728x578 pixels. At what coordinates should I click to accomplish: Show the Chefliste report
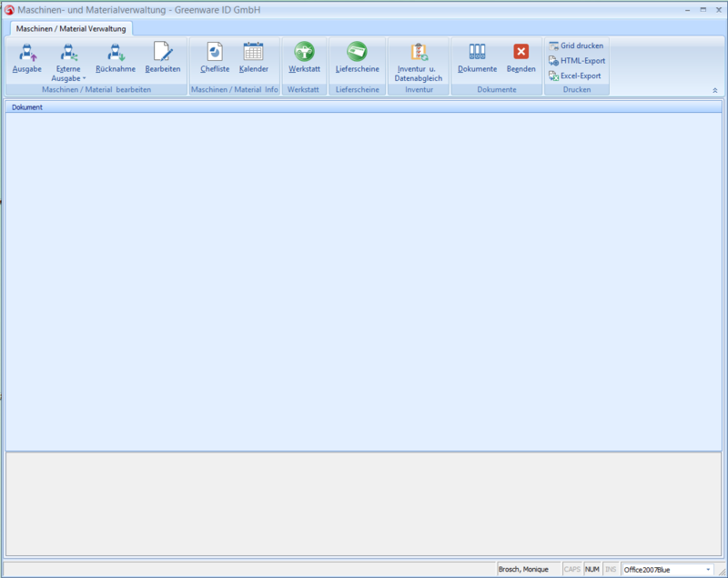click(215, 58)
